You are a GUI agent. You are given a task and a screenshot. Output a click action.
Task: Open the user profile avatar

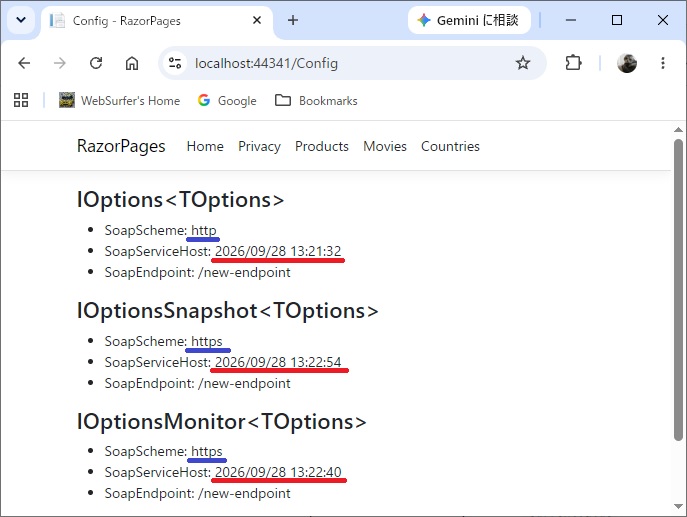(x=627, y=63)
